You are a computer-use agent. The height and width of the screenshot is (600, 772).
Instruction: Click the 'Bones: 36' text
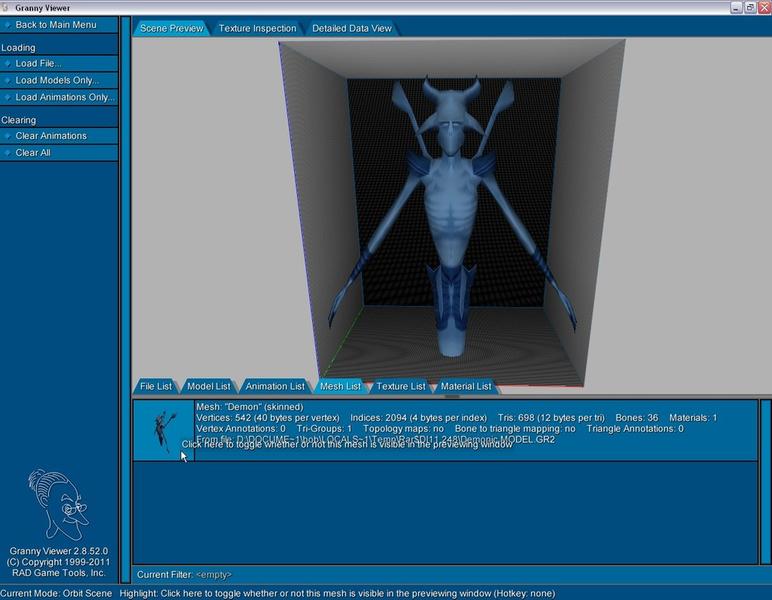point(637,418)
